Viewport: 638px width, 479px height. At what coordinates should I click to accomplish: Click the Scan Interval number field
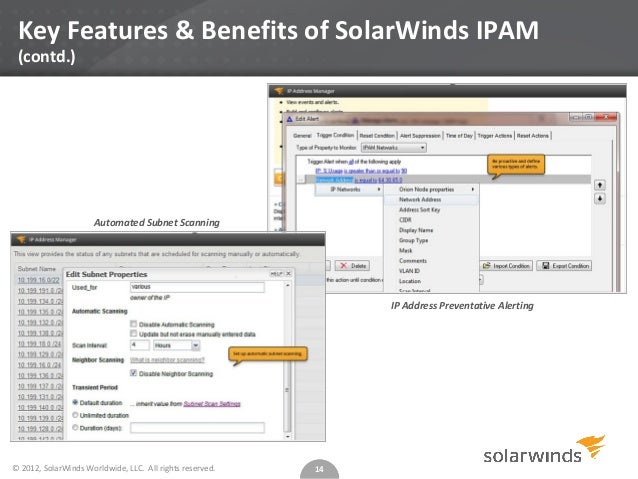pyautogui.click(x=140, y=346)
